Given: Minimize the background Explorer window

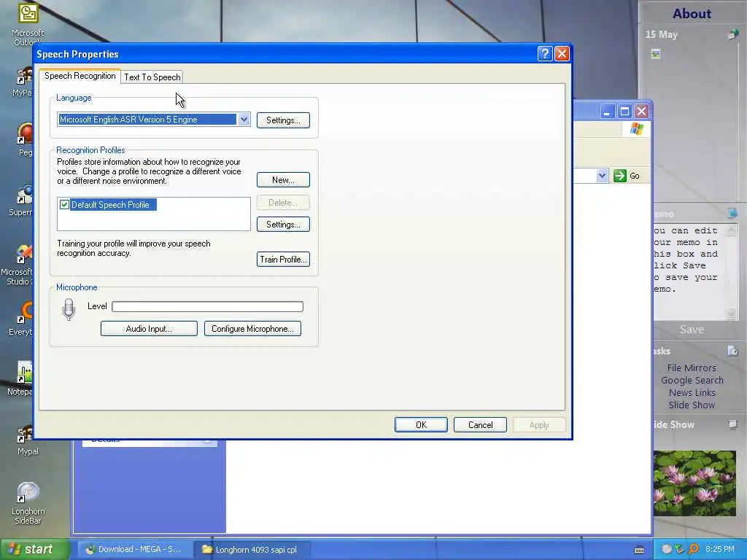Looking at the screenshot, I should [607, 112].
